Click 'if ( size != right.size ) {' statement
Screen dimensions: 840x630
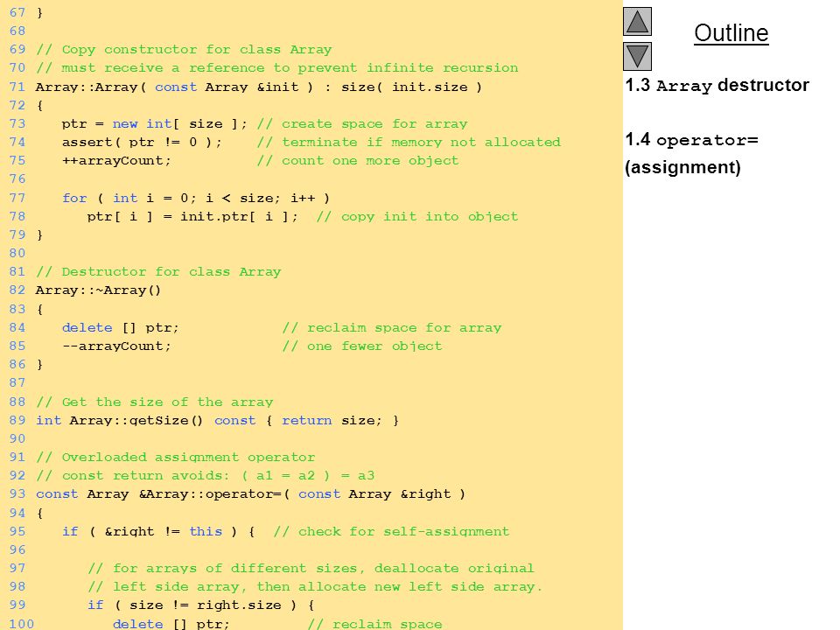point(201,605)
